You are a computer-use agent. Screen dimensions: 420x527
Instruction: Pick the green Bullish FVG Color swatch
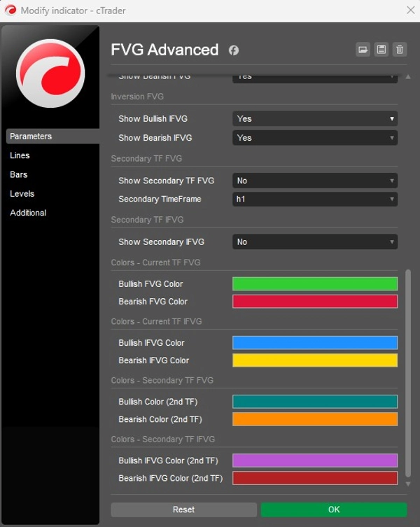click(315, 283)
